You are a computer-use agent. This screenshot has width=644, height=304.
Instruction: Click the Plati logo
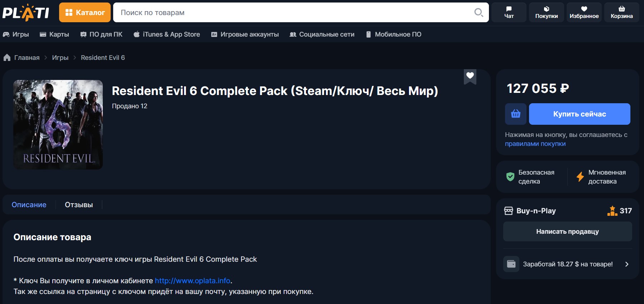[26, 13]
